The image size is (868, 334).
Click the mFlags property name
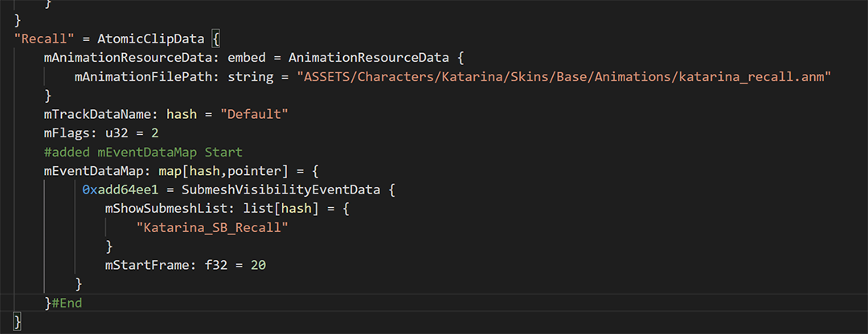click(x=67, y=133)
